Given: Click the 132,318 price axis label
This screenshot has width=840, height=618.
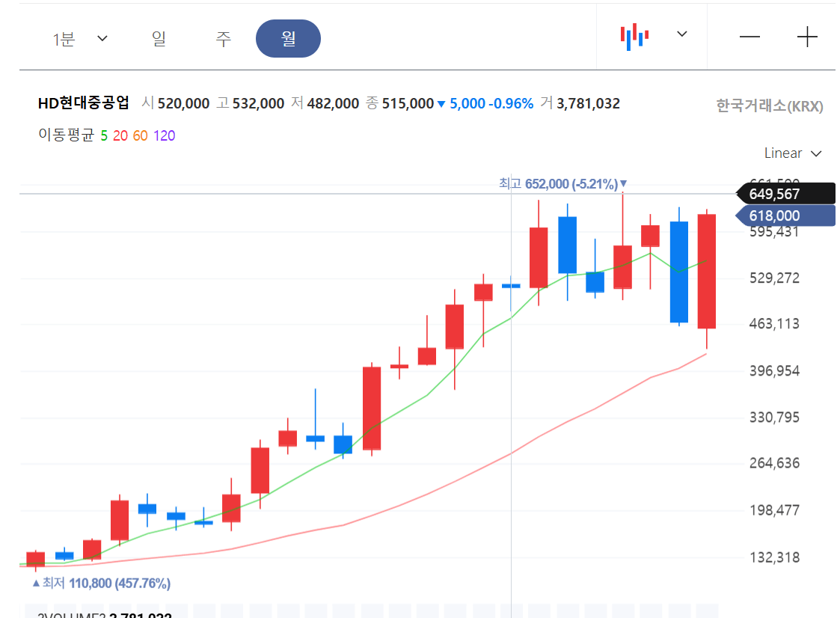Looking at the screenshot, I should pos(774,557).
